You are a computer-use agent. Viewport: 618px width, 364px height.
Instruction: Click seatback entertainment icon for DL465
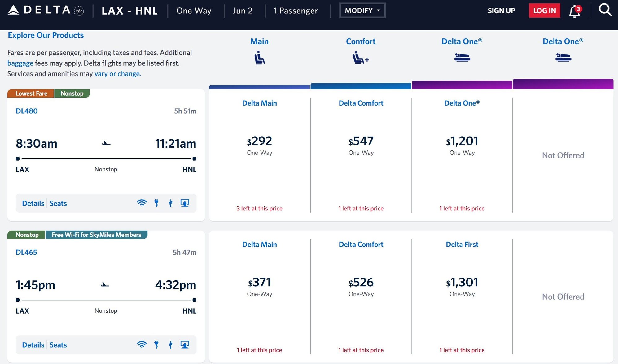[185, 344]
